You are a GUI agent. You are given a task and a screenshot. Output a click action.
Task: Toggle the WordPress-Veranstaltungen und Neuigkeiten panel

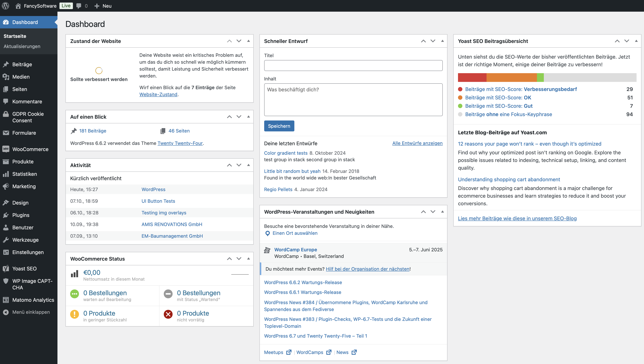443,212
